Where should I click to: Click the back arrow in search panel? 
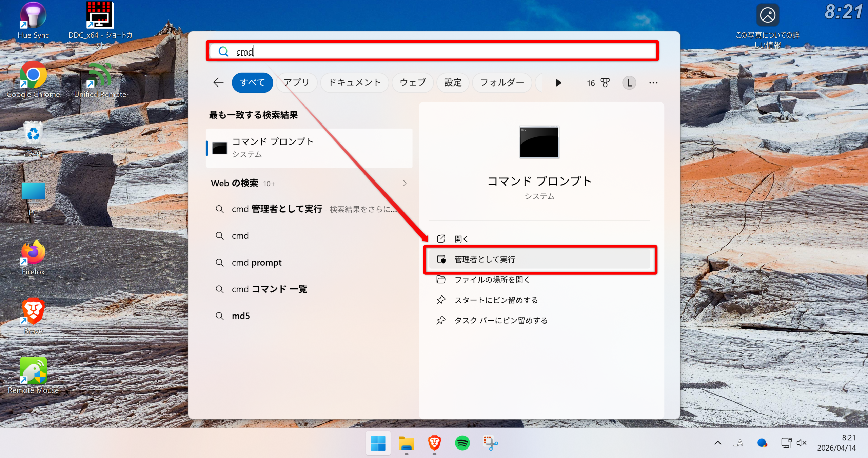(218, 82)
